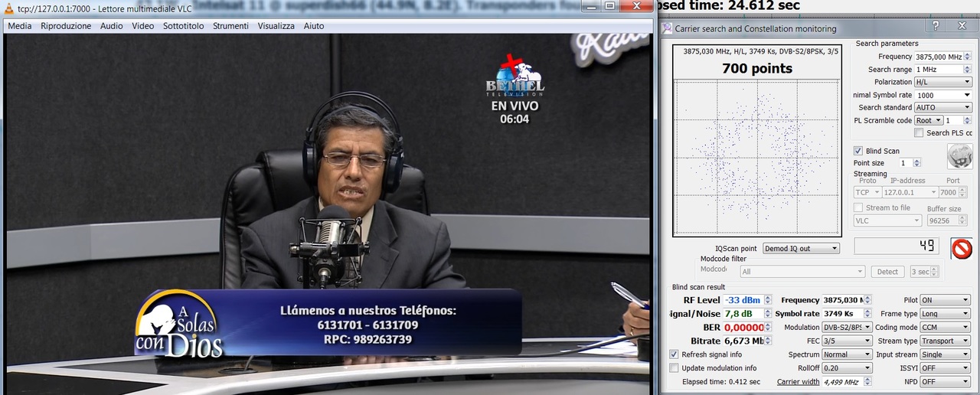980x395 pixels.
Task: Open the ISSYI OFF dropdown
Action: [x=945, y=368]
